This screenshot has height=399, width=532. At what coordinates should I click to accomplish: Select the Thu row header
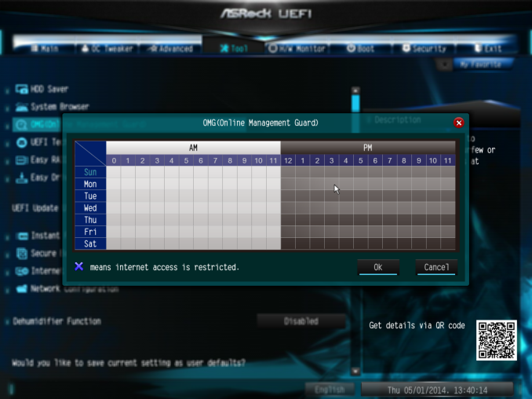click(x=90, y=220)
